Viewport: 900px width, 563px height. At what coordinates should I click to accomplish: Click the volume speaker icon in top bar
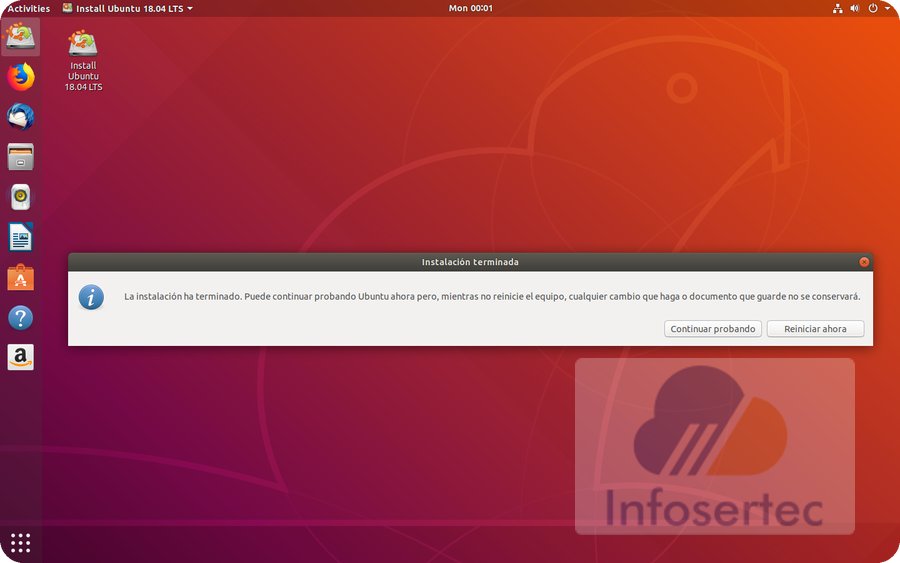pyautogui.click(x=855, y=8)
